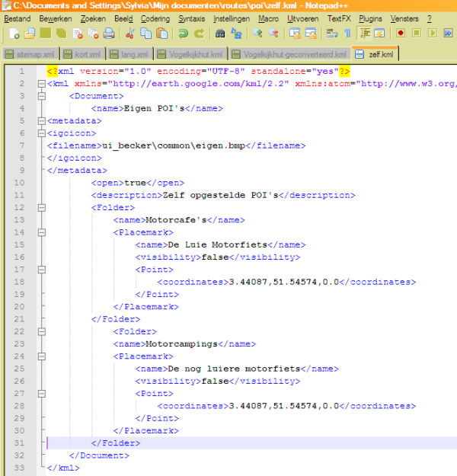Select the zelf.kml tab
This screenshot has width=457, height=476.
point(376,54)
